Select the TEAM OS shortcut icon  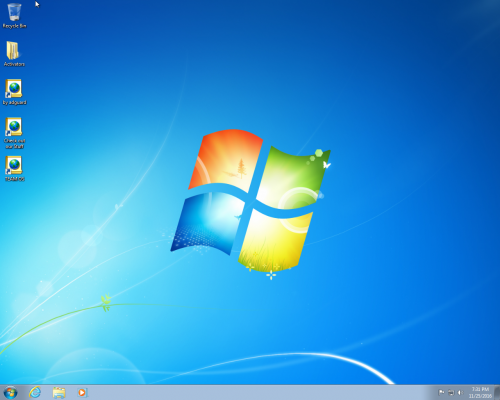pyautogui.click(x=14, y=169)
